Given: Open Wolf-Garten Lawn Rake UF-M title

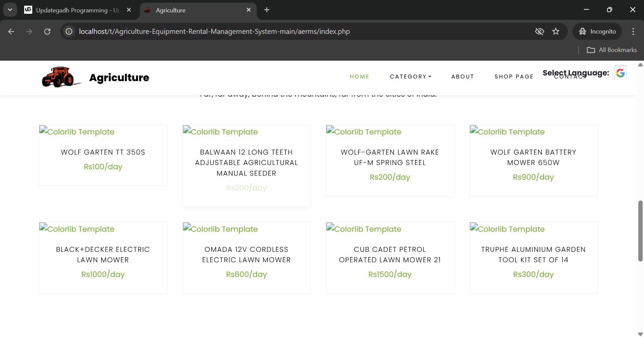Looking at the screenshot, I should point(390,157).
